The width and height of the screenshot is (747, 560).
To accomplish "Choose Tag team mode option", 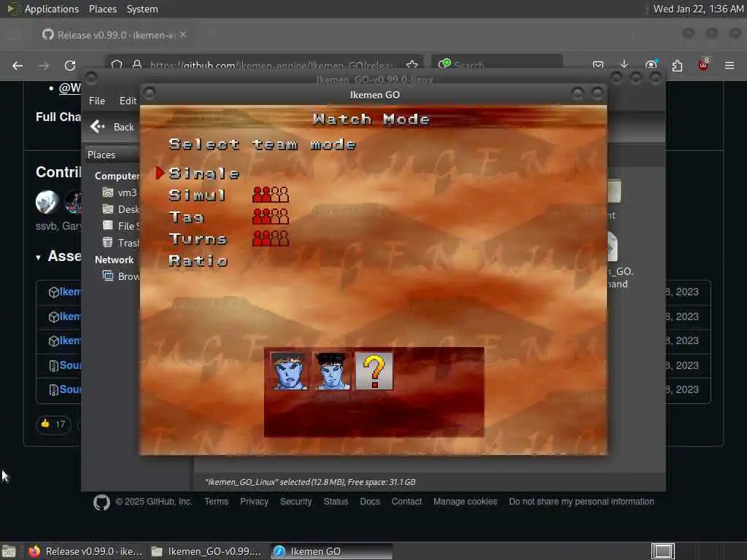I will click(186, 217).
